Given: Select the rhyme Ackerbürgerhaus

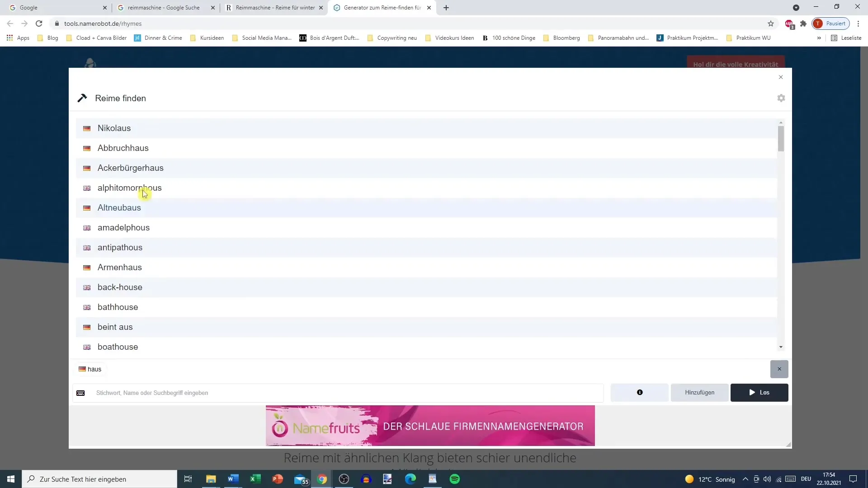Looking at the screenshot, I should [130, 168].
